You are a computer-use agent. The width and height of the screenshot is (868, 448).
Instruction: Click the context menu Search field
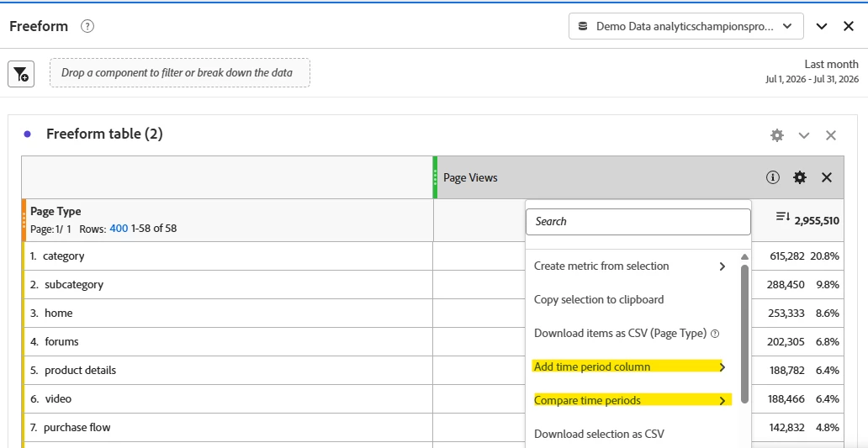(x=638, y=221)
